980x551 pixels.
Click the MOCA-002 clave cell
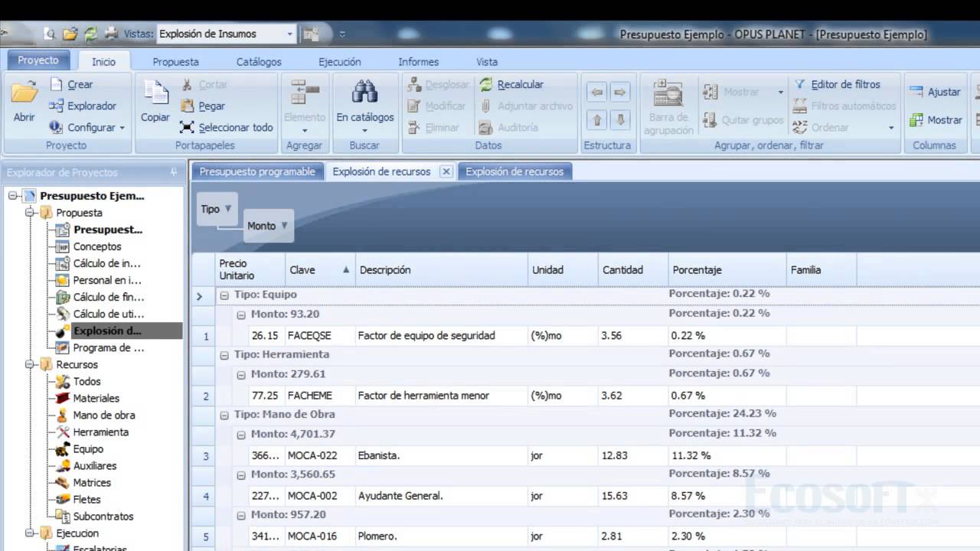pyautogui.click(x=319, y=496)
